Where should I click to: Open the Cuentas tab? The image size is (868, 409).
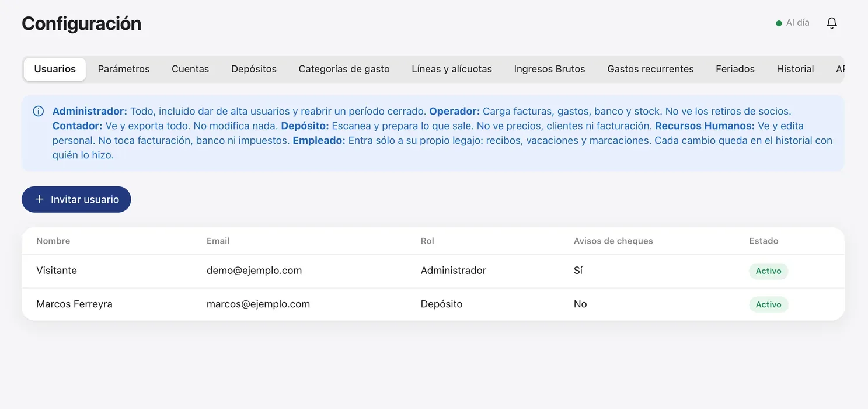click(190, 69)
